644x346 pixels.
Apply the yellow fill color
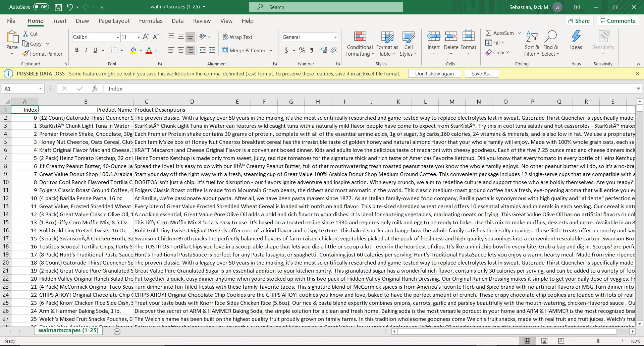(133, 50)
